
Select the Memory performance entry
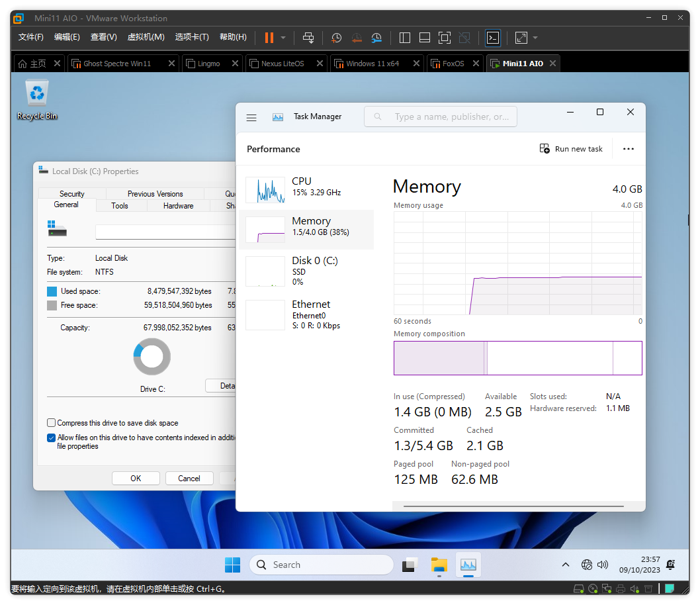[x=307, y=230]
